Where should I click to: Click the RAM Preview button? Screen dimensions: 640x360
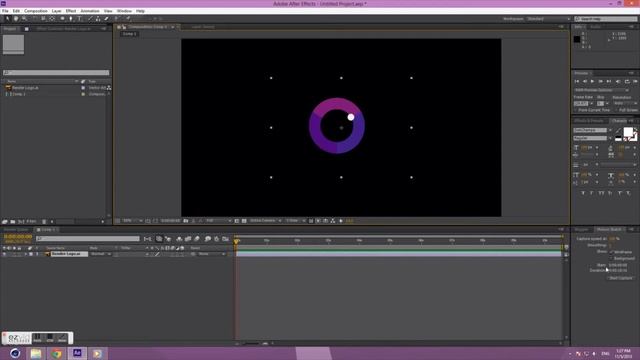[x=635, y=82]
